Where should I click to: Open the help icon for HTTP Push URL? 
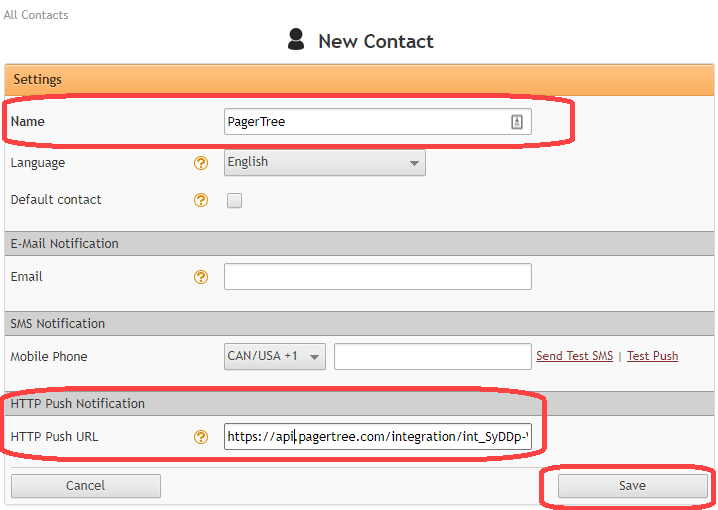(201, 437)
